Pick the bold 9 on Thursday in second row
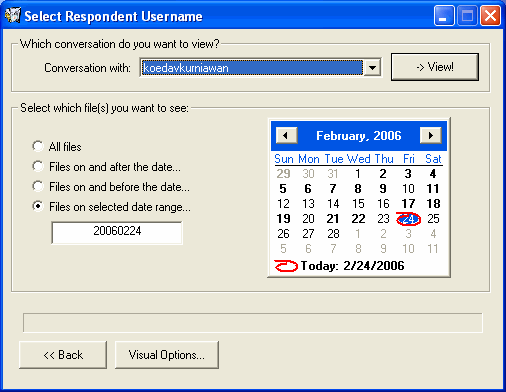 [x=383, y=189]
